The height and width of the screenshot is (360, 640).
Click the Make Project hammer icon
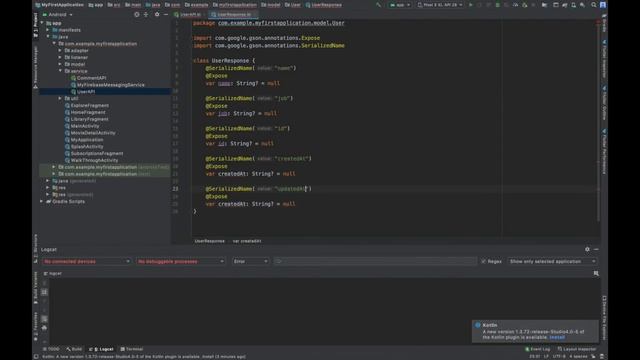[x=378, y=5]
